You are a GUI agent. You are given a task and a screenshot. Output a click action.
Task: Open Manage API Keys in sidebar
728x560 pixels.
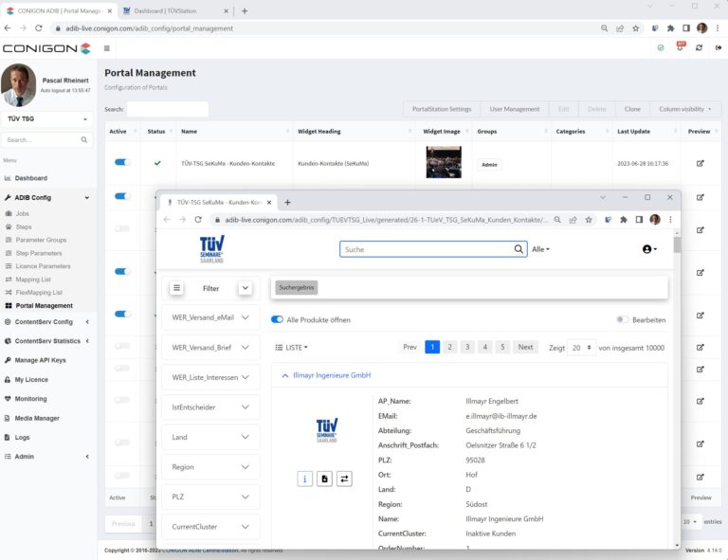[40, 360]
